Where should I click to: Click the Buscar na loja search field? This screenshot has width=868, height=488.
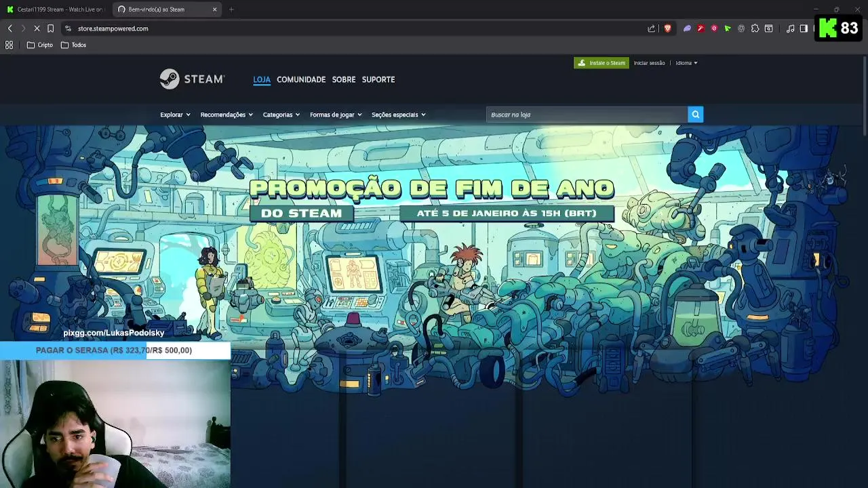coord(587,115)
